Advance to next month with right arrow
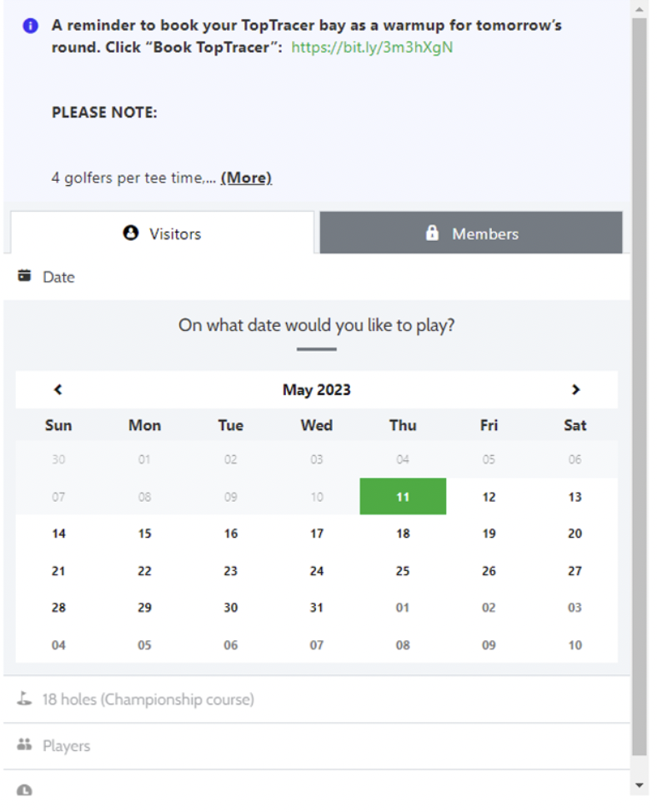Viewport: 657px width, 812px height. pyautogui.click(x=575, y=389)
